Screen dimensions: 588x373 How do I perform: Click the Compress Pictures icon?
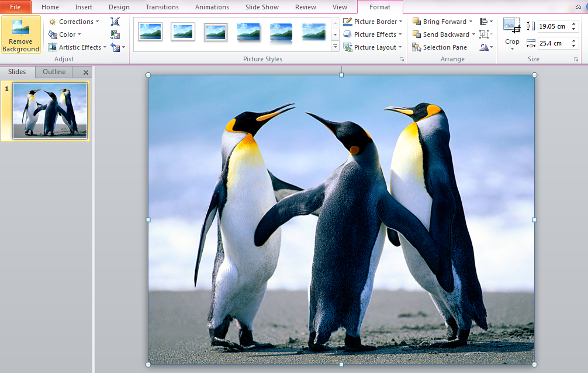(x=115, y=22)
